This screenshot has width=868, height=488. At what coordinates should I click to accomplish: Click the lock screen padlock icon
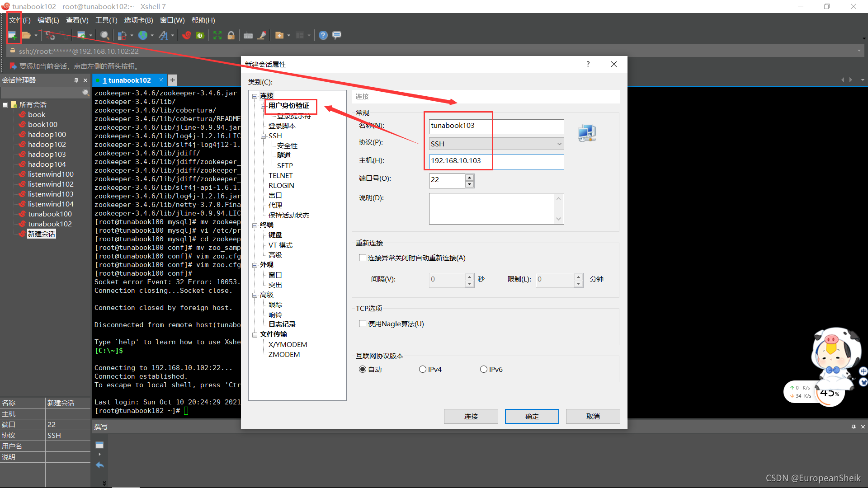[x=231, y=35]
